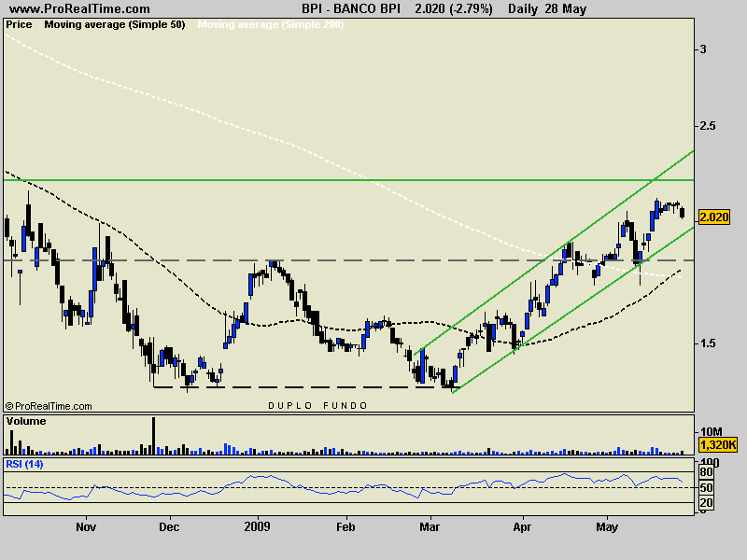Click the 50 RSI level label
Screen dimensions: 747x560
[706, 487]
